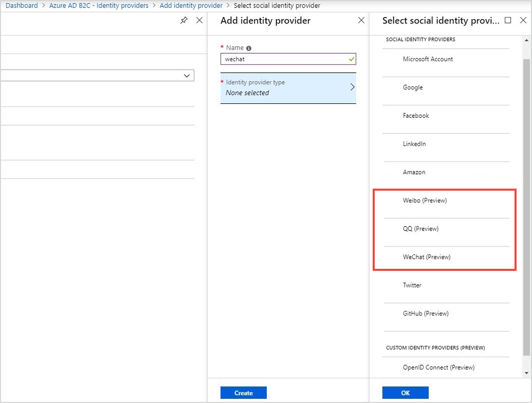532x403 pixels.
Task: Click the provider list scrollbar thumb
Action: pos(527,207)
